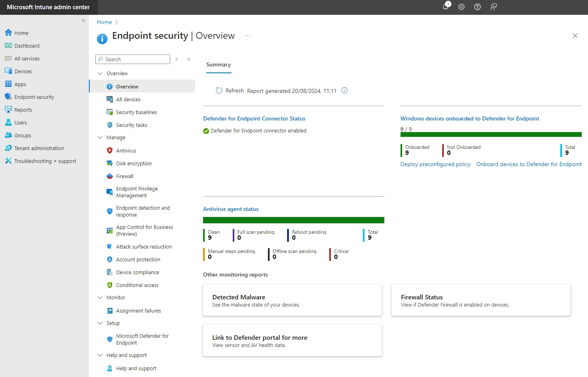Image resolution: width=588 pixels, height=377 pixels.
Task: Click the Not Onboarded count
Action: pos(449,153)
